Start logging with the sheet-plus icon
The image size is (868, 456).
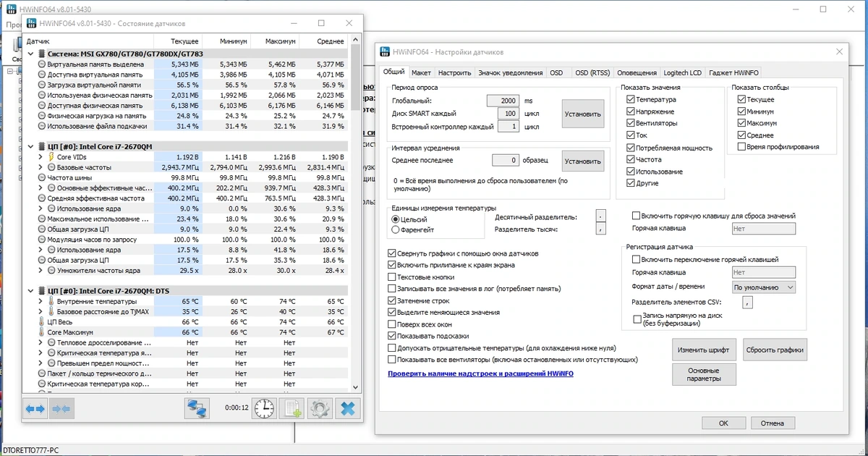tap(292, 409)
